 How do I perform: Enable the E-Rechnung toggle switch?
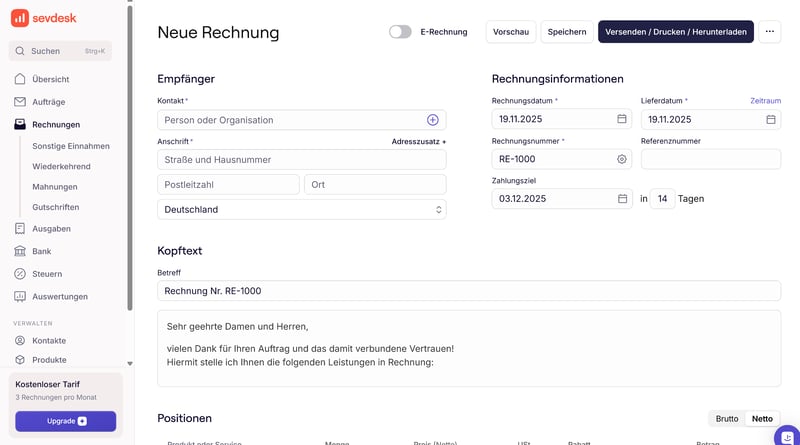pos(400,32)
